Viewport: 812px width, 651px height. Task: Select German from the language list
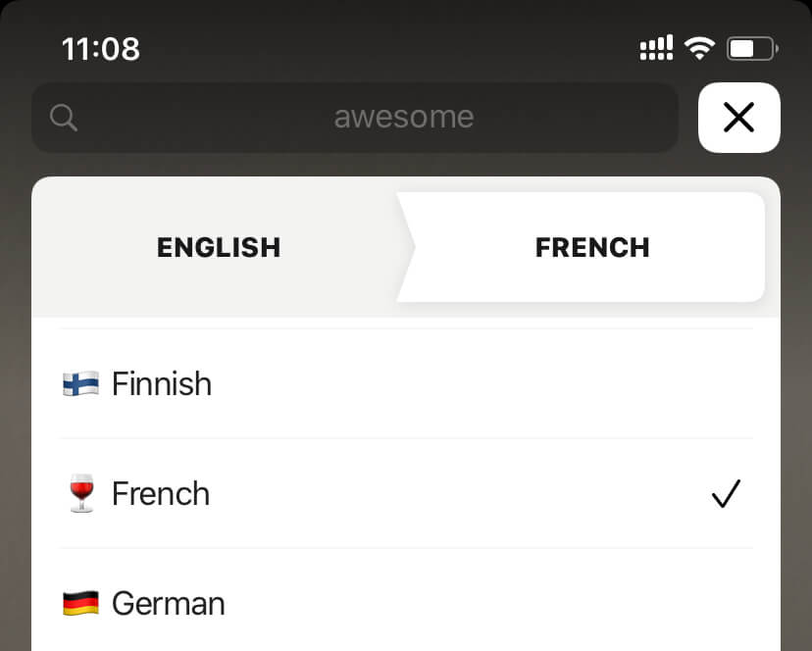(x=169, y=603)
